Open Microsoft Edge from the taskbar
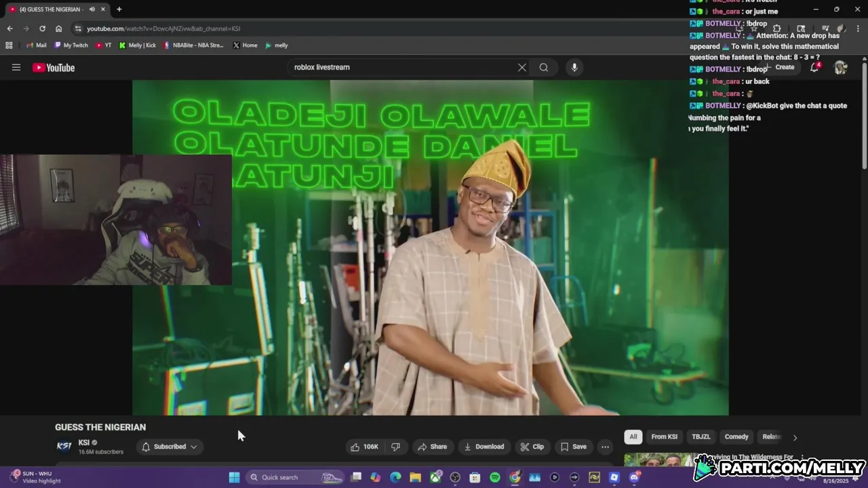868x488 pixels. point(395,477)
